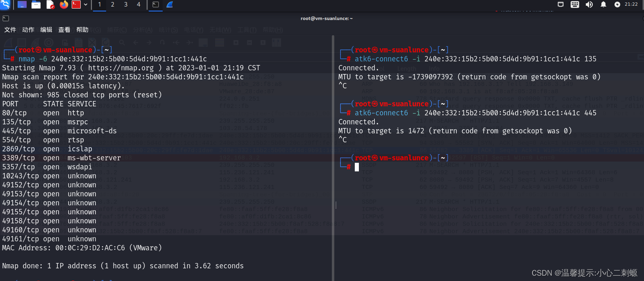Expand the terminal launcher dropdown arrow
644x281 pixels.
point(86,4)
